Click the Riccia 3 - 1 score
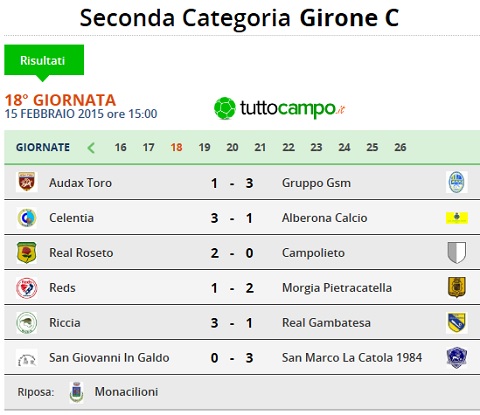This screenshot has width=480, height=415. pyautogui.click(x=232, y=323)
